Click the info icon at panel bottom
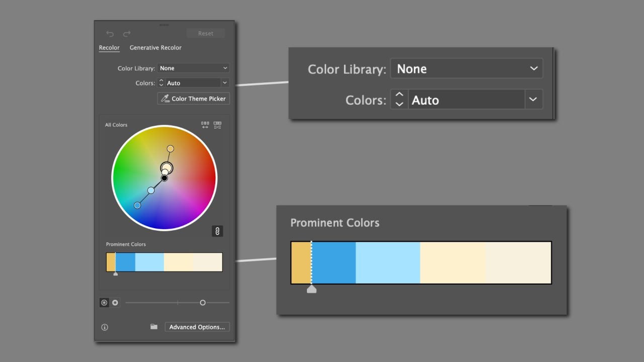 105,327
